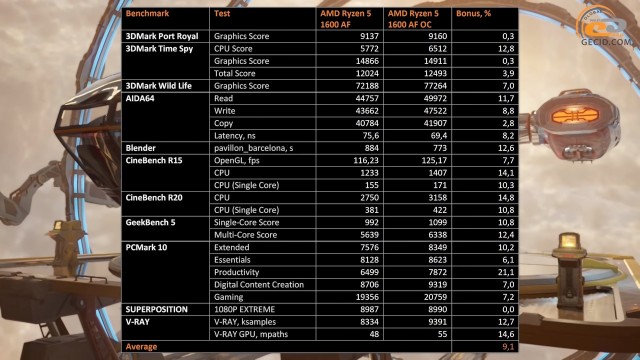Select the 3DMark Wild Life label
The width and height of the screenshot is (640, 360).
tap(158, 86)
